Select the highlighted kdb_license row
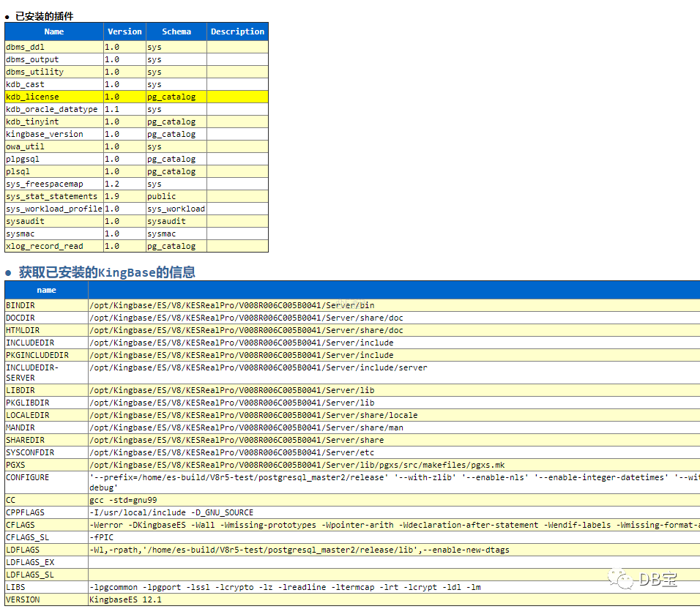This screenshot has height=609, width=700. point(137,97)
